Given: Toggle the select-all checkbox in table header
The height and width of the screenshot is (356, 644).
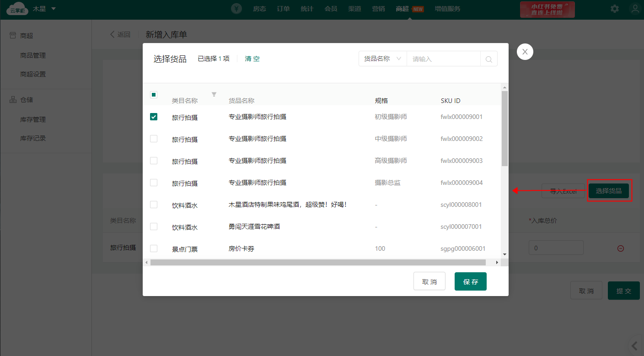Looking at the screenshot, I should (154, 95).
